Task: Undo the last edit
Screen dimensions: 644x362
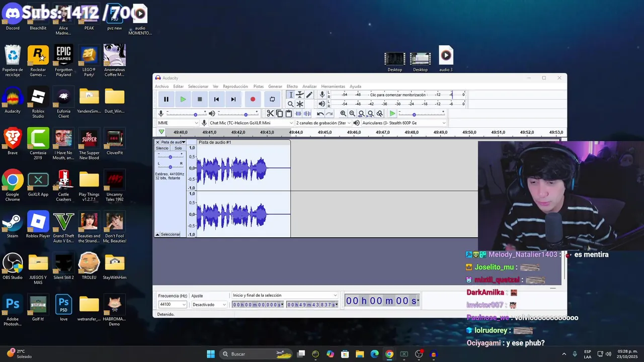Action: tap(320, 114)
